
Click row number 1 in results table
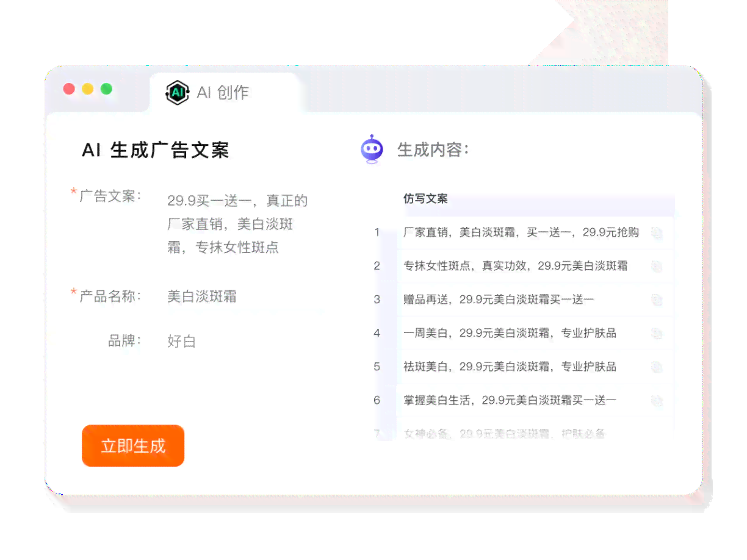coord(377,232)
